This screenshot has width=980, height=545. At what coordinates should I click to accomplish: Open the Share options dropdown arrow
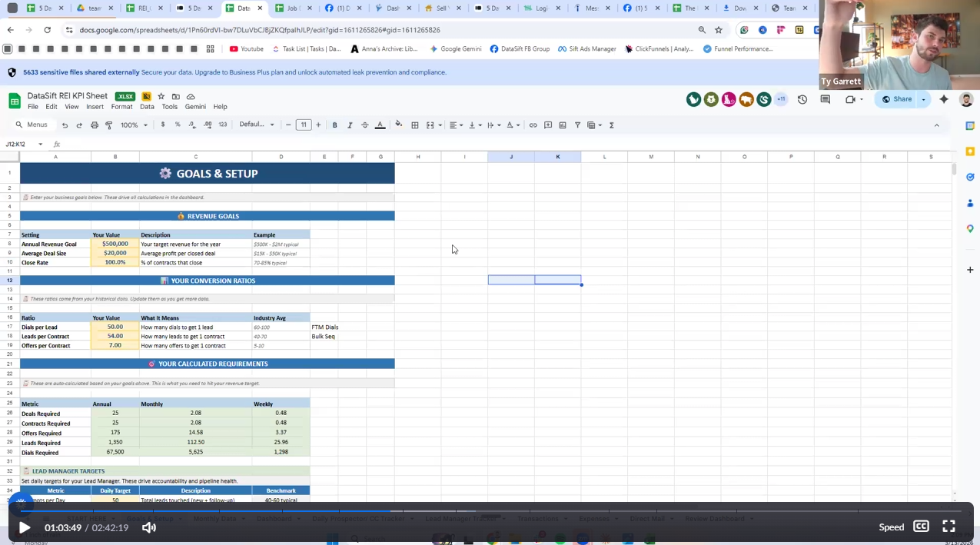pyautogui.click(x=923, y=99)
